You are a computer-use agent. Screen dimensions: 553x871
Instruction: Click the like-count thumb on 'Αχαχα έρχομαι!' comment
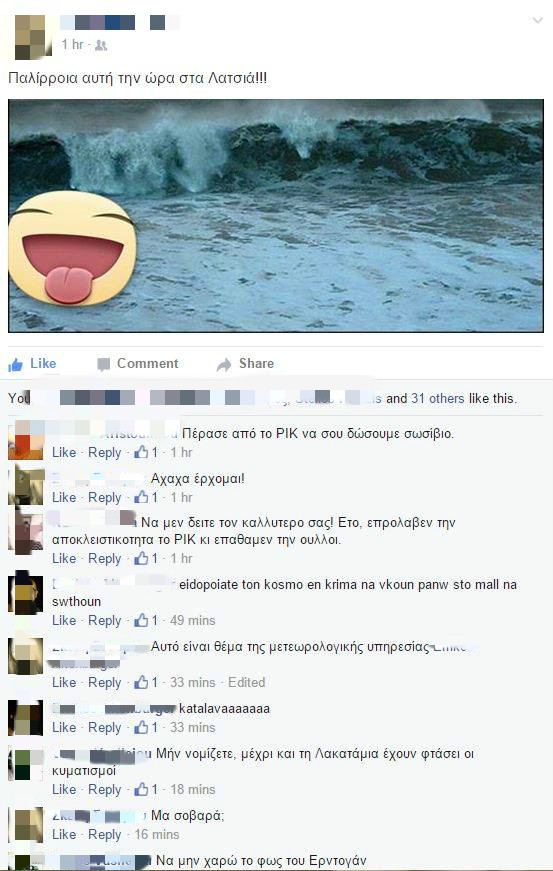tap(141, 497)
